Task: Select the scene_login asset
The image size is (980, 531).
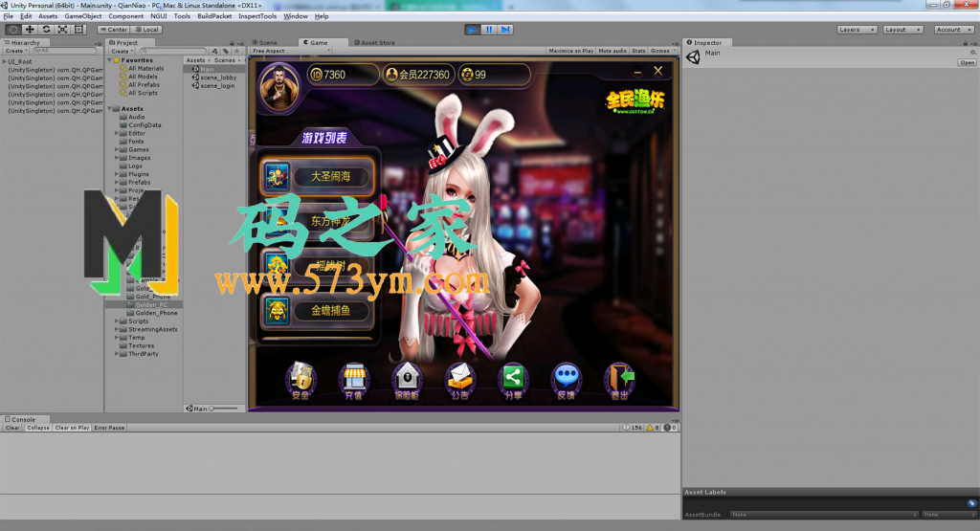Action: click(213, 85)
